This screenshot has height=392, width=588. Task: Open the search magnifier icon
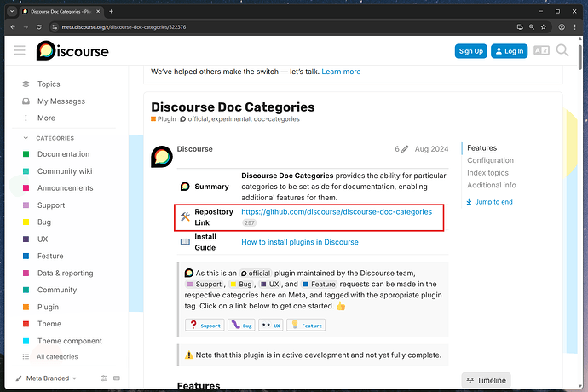pos(562,50)
